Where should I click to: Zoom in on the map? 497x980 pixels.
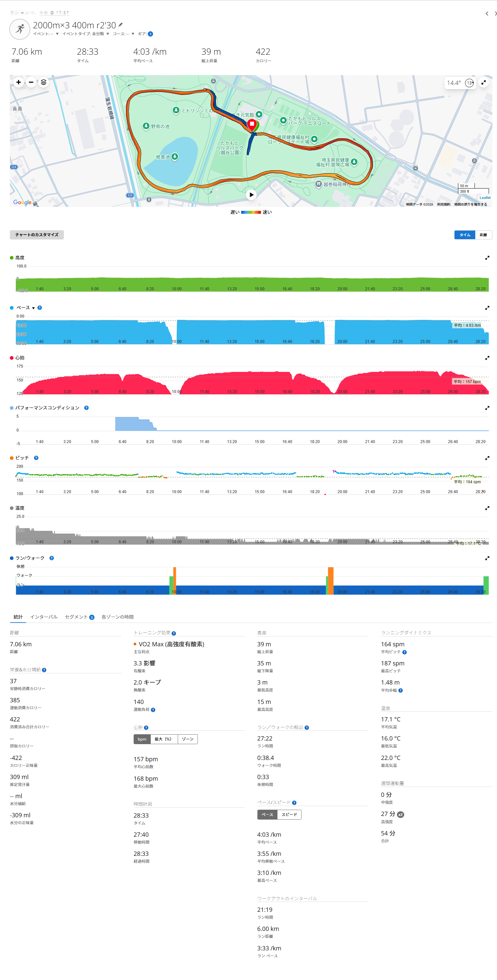click(18, 82)
